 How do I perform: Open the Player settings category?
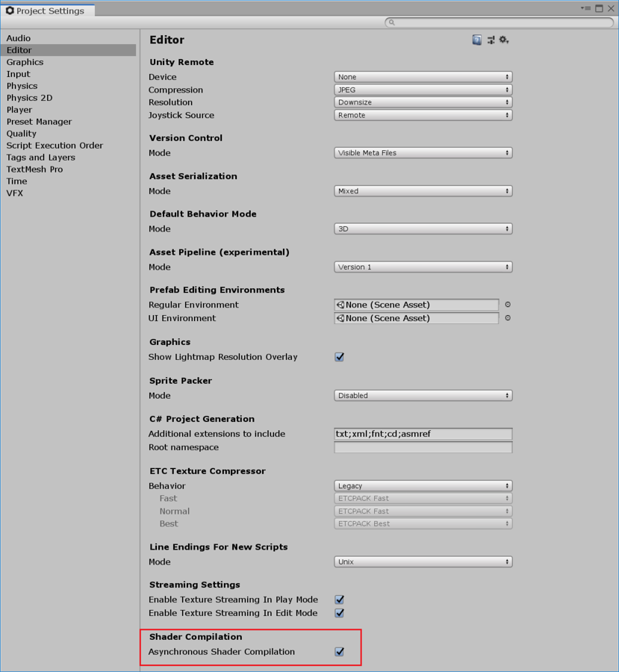[x=19, y=110]
